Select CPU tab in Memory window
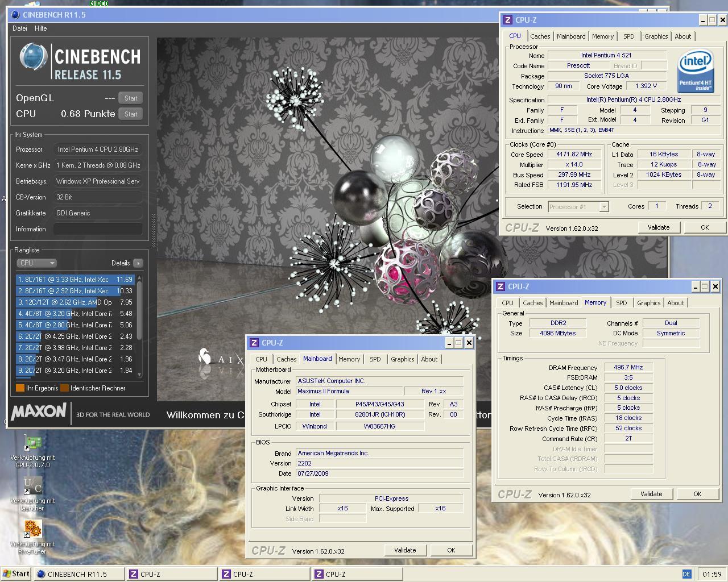The height and width of the screenshot is (582, 728). (x=507, y=303)
